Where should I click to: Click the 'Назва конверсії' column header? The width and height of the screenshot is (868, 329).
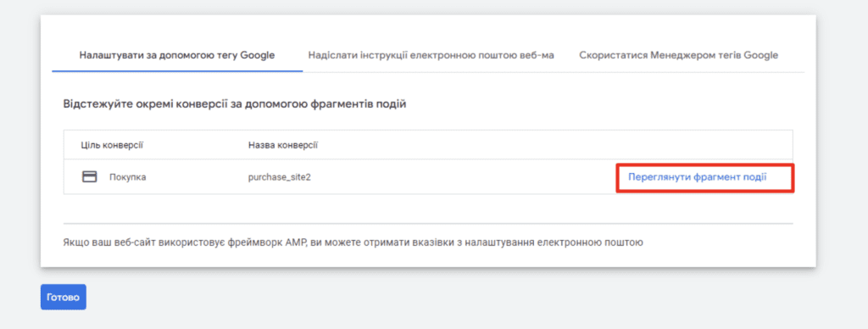tap(283, 145)
